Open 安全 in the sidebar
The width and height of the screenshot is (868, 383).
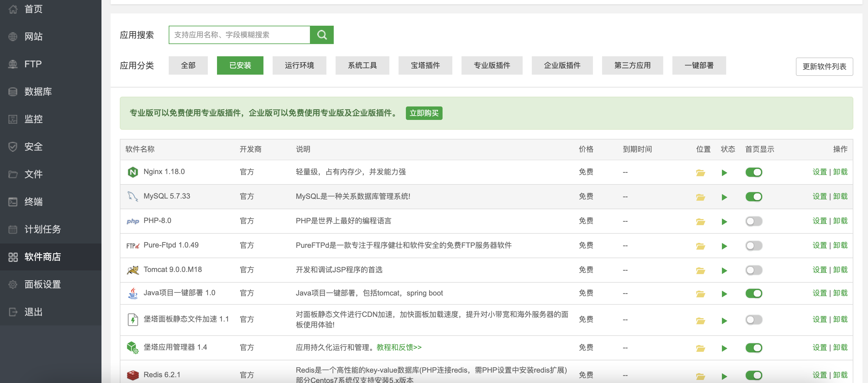(50, 147)
